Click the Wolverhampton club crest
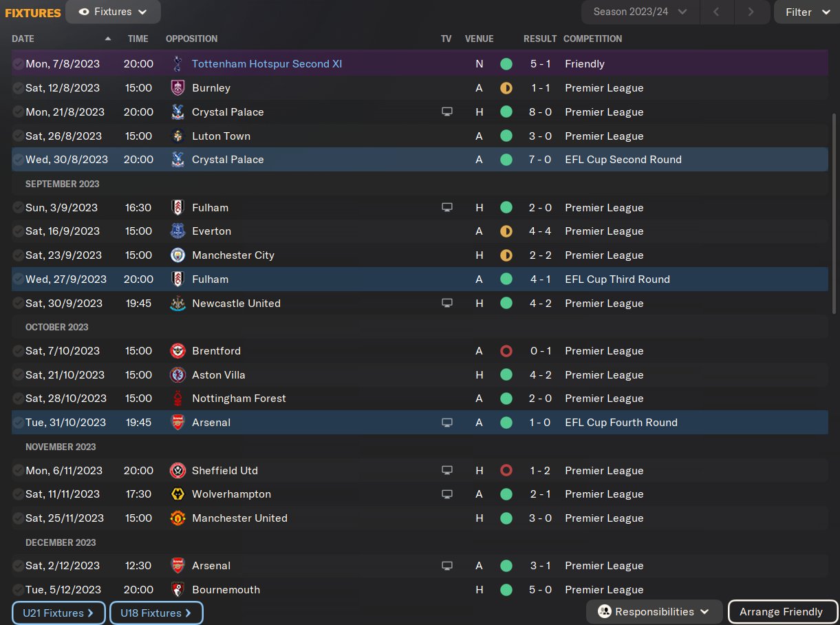Screen dimensions: 840x625 coord(177,494)
